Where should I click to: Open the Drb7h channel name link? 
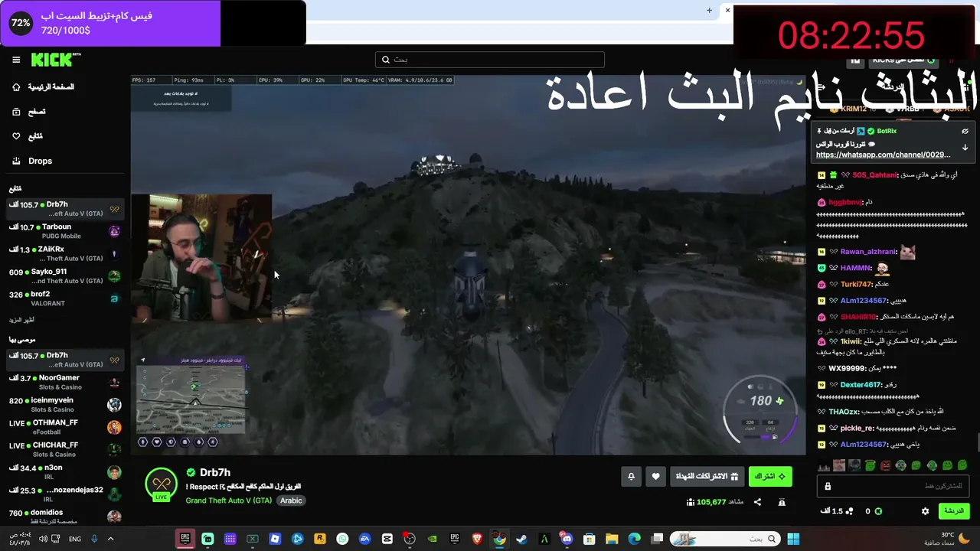point(215,472)
